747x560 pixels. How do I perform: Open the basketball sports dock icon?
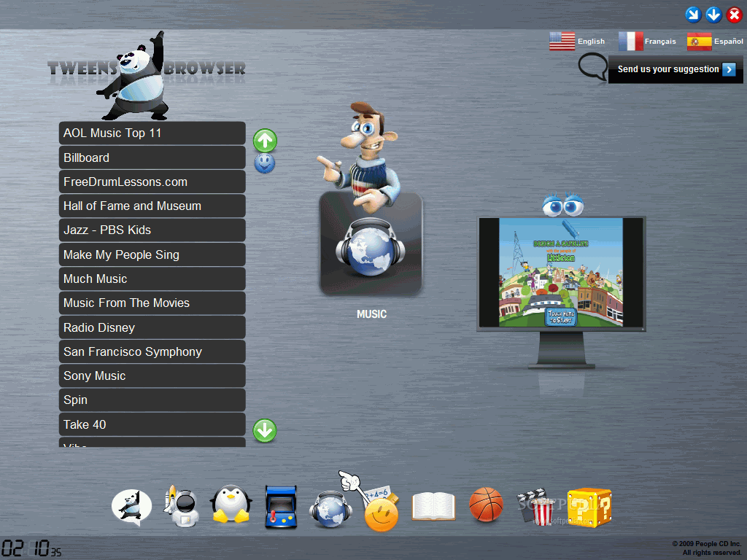click(486, 505)
